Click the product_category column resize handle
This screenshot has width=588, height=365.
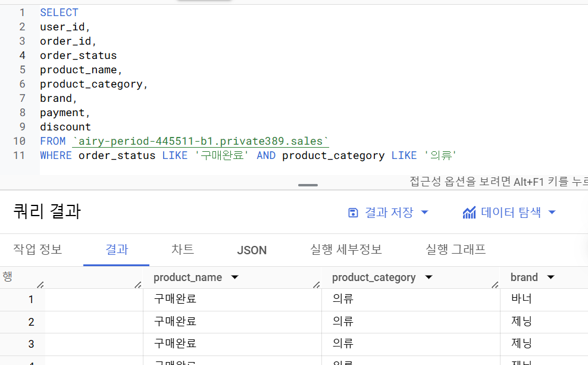point(495,285)
